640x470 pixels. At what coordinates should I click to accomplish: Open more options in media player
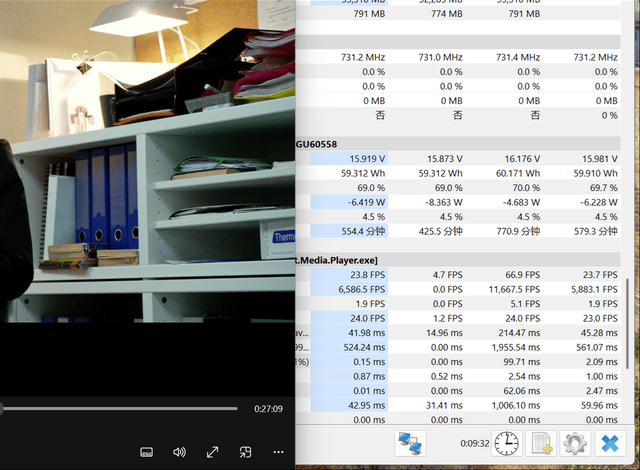[278, 452]
